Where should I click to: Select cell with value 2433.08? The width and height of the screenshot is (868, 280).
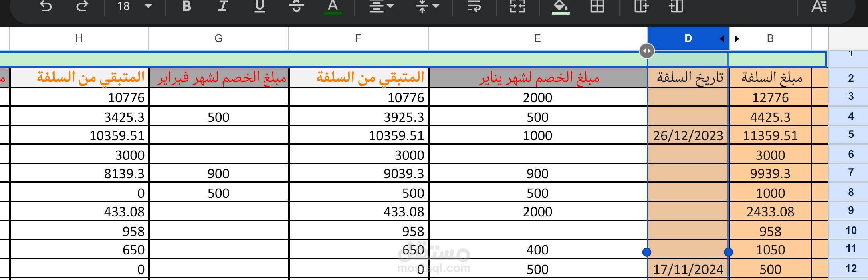coord(770,212)
